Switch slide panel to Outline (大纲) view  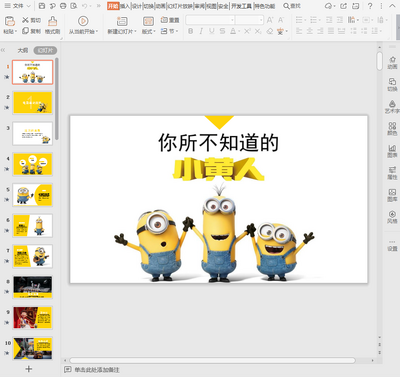coord(23,50)
